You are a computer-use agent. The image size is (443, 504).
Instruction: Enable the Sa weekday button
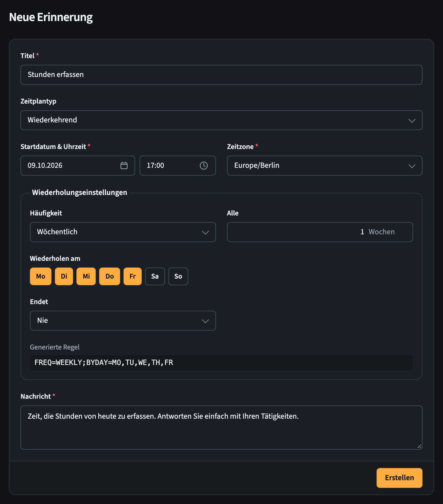155,276
